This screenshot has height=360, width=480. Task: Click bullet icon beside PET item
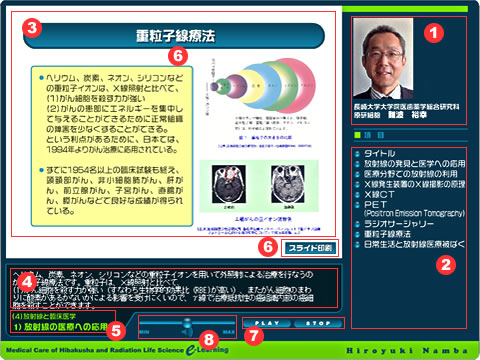click(x=358, y=205)
